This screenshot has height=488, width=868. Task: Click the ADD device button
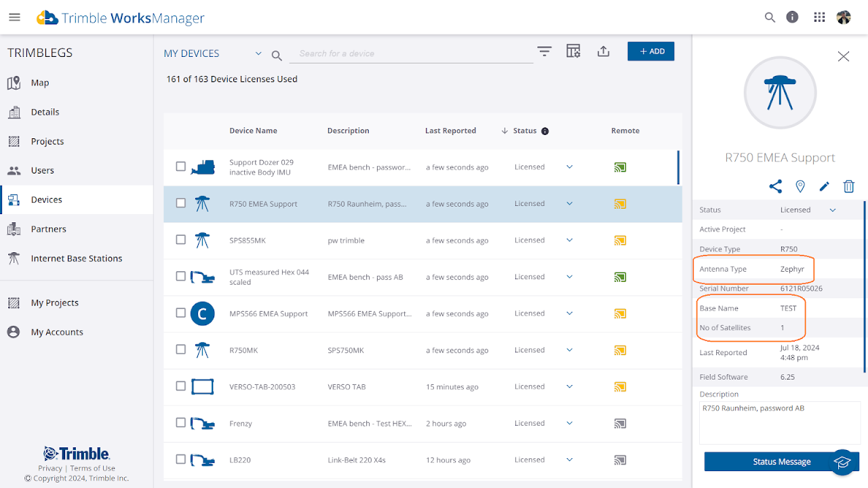651,52
